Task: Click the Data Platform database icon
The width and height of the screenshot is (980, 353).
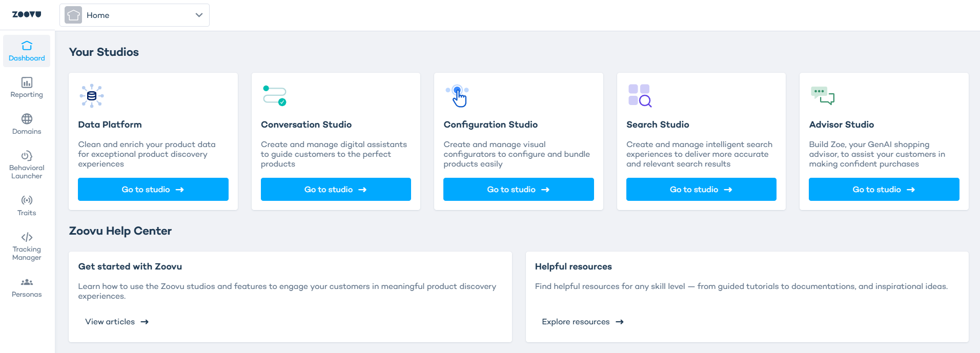Action: [x=92, y=96]
